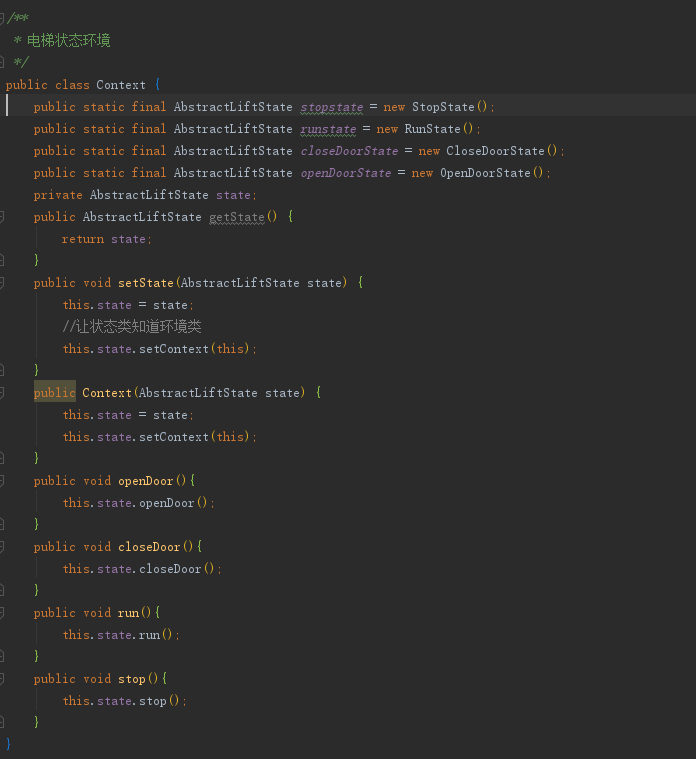The image size is (696, 759).
Task: Click the return keyword
Action: (83, 239)
